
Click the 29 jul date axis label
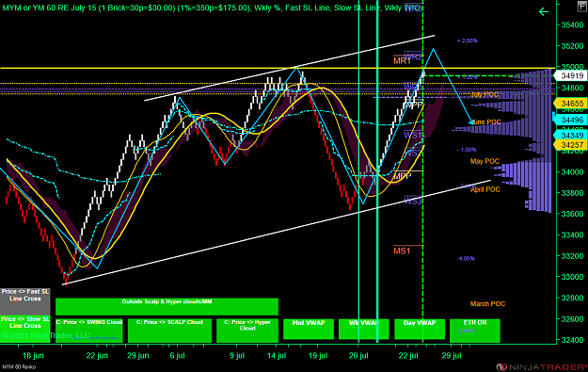[452, 355]
